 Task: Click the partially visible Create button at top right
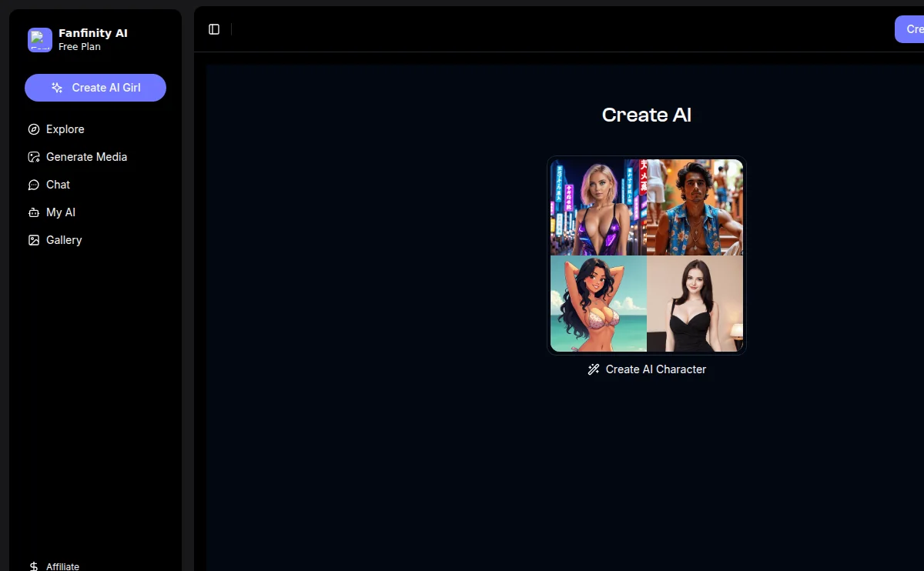(909, 29)
